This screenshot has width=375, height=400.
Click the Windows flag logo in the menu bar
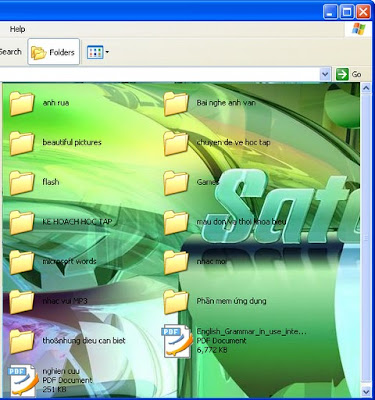coord(359,29)
